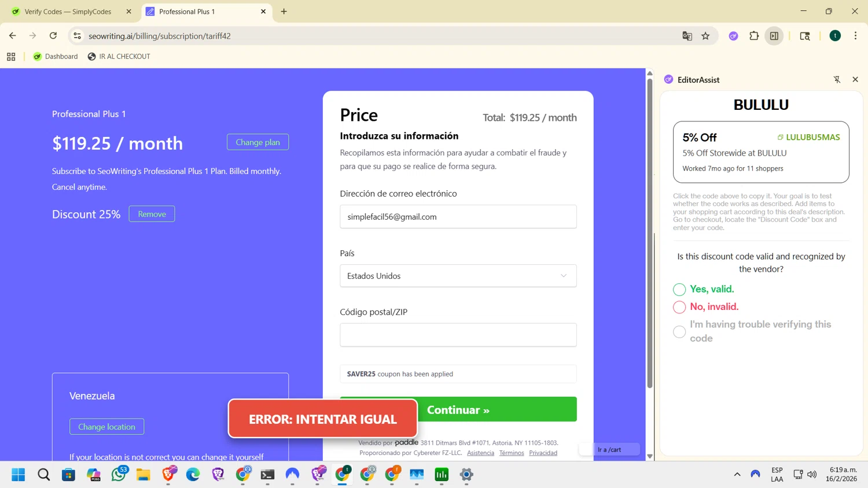Click the Ir a /cart button
Image resolution: width=868 pixels, height=488 pixels.
pyautogui.click(x=609, y=449)
